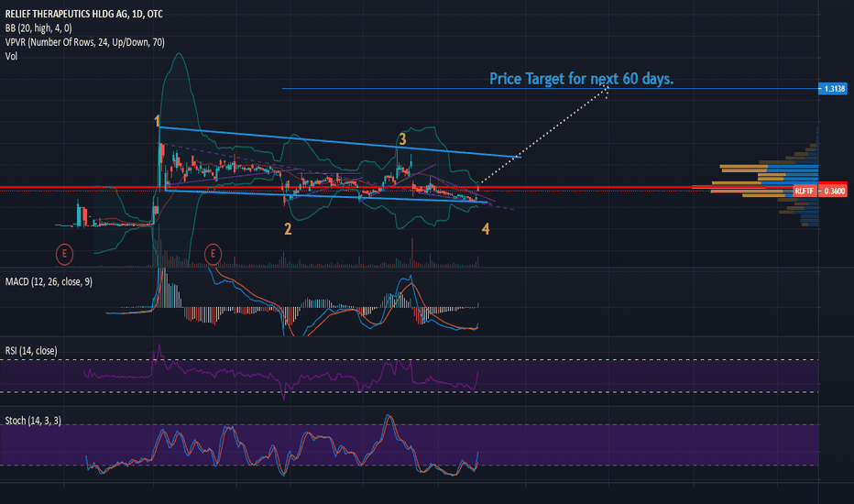
Task: Open the Stoch (14, 3, 3) legend
Action: click(x=33, y=421)
